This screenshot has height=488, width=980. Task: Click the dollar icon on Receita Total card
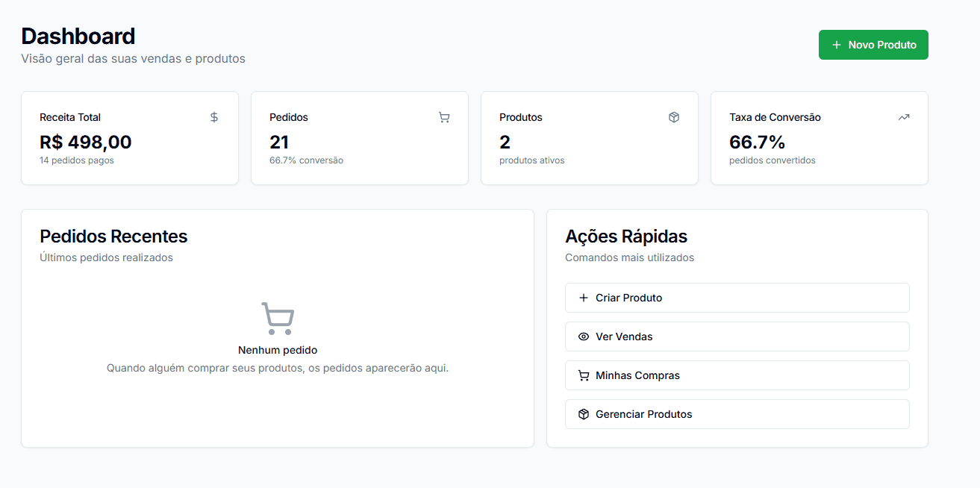pos(213,117)
